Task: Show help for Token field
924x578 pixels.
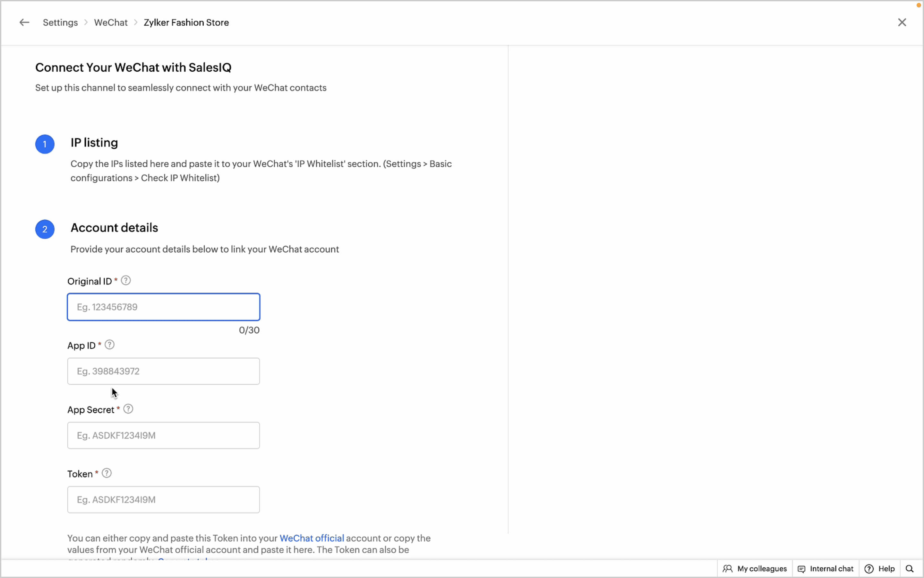Action: click(x=107, y=473)
